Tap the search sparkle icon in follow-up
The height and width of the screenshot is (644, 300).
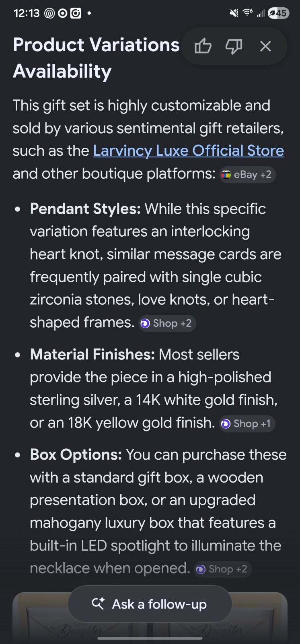[x=98, y=603]
